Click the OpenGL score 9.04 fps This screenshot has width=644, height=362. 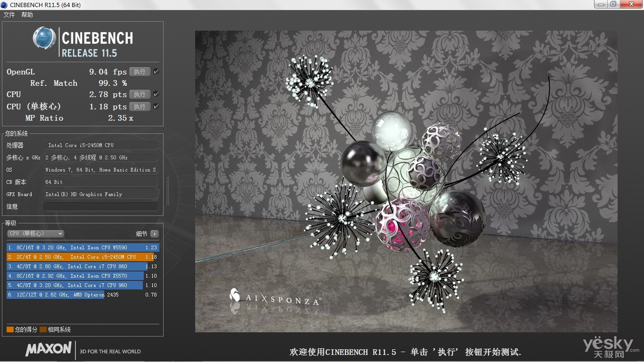pyautogui.click(x=108, y=72)
